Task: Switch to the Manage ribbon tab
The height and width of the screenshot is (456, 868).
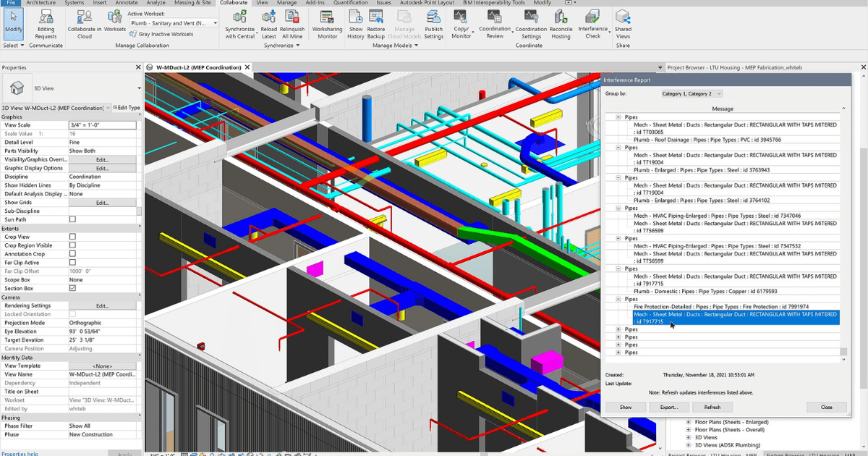Action: (286, 3)
